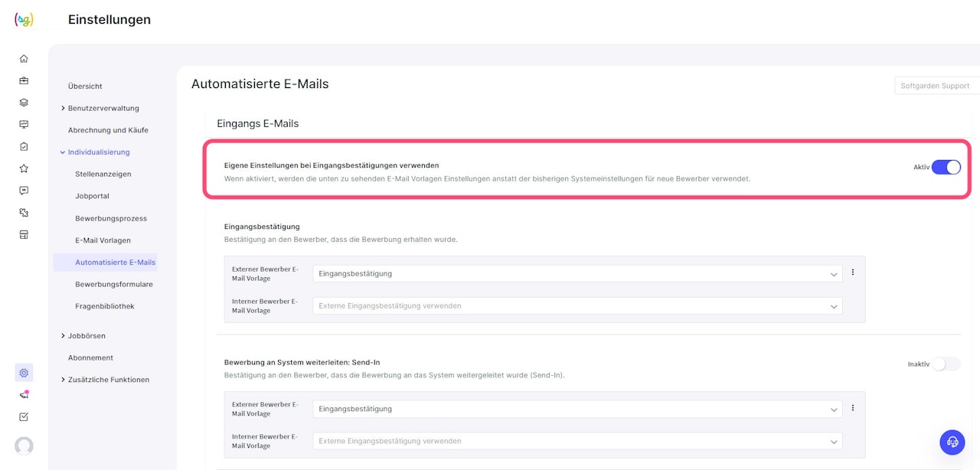Open the puzzle piece icon
Screen dimensions: 980x470
click(x=24, y=213)
